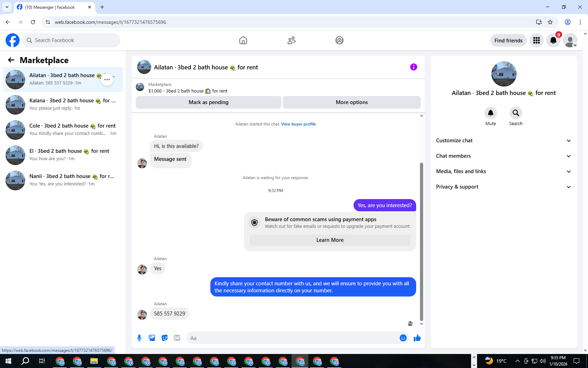
Task: Open the Kalana conversation
Action: point(63,105)
